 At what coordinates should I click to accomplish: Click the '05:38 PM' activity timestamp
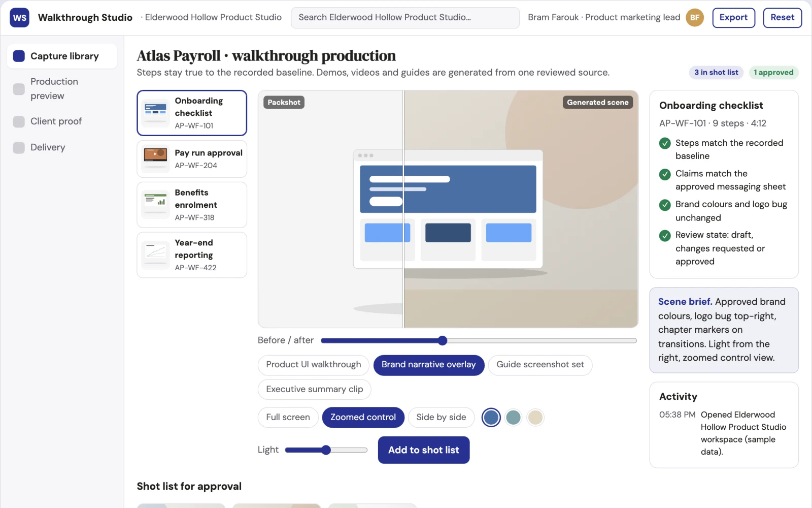tap(677, 415)
